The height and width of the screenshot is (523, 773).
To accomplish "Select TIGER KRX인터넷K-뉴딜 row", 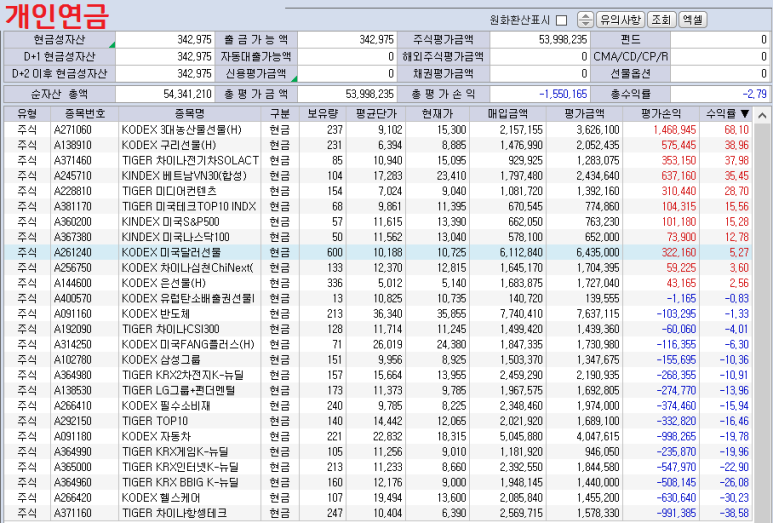I will (x=378, y=467).
